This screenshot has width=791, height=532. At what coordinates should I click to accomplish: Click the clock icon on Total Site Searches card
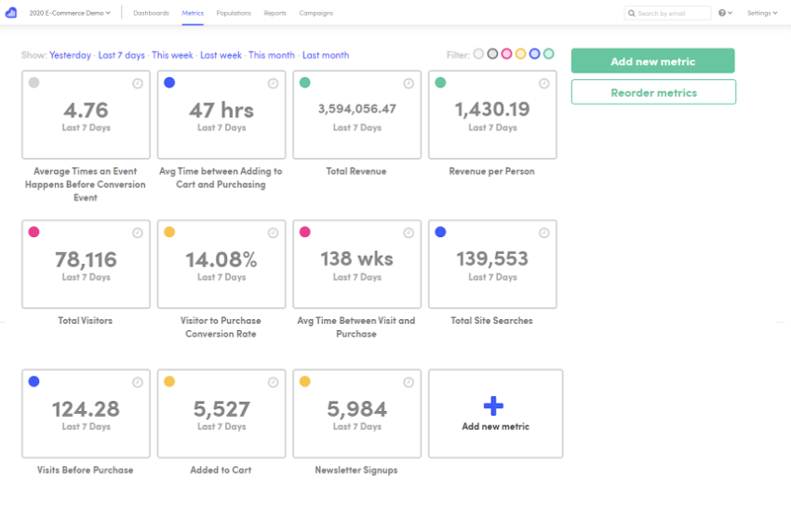[544, 233]
